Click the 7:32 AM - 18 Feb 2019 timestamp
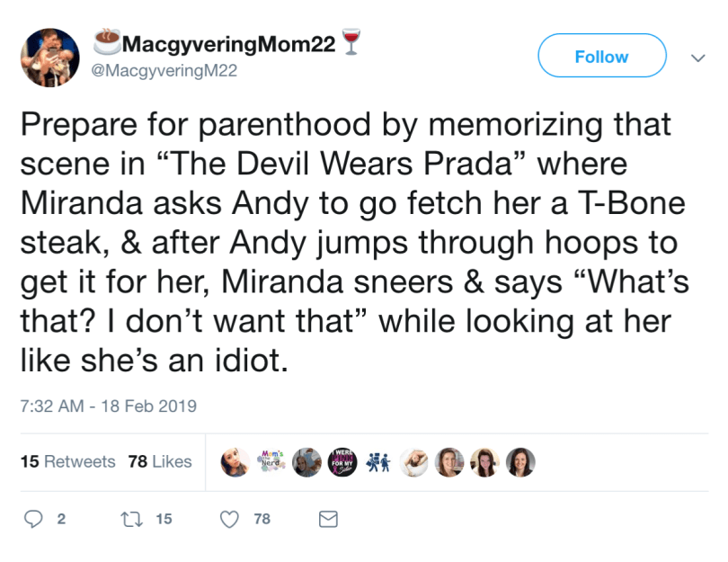728x562 pixels. tap(108, 406)
